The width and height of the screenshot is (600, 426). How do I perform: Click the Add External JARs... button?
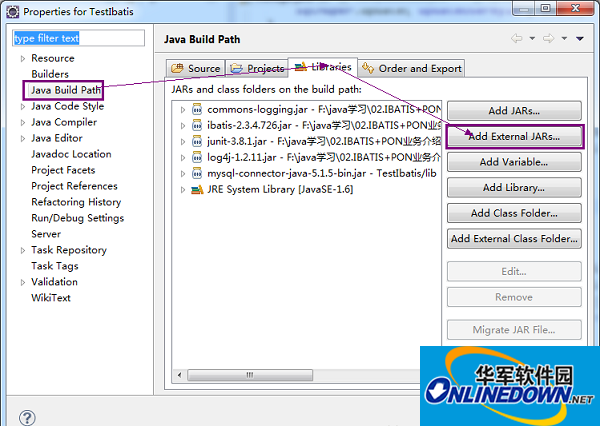[514, 136]
